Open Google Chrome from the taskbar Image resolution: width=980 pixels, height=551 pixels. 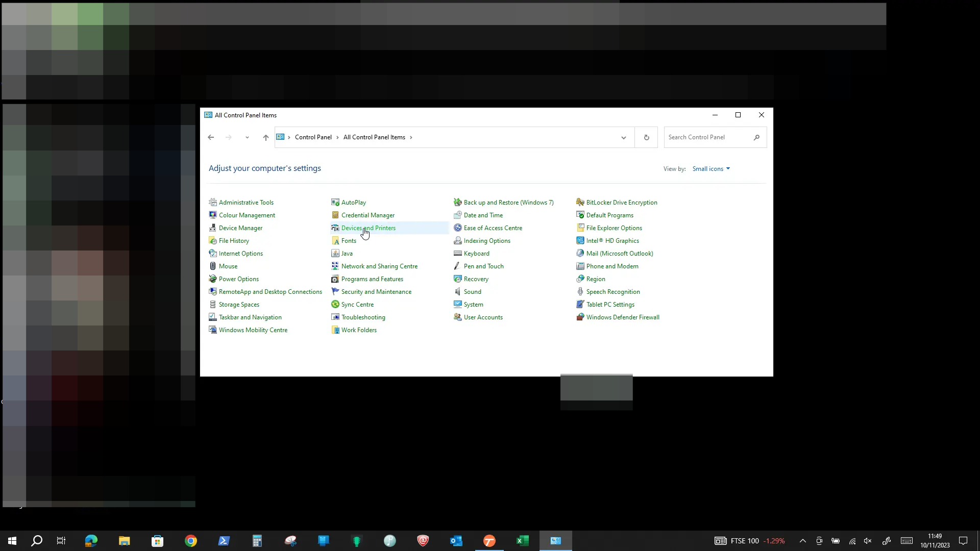[x=191, y=541]
